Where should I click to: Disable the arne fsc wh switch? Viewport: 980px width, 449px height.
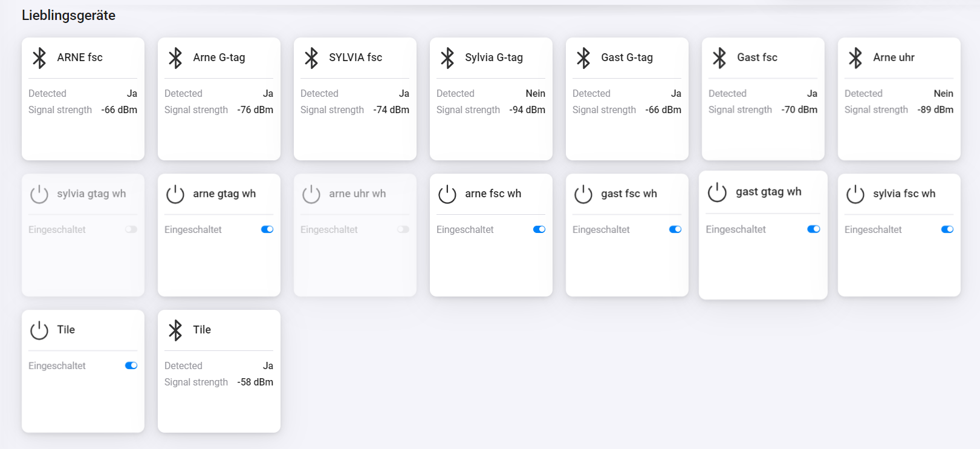[x=539, y=229]
